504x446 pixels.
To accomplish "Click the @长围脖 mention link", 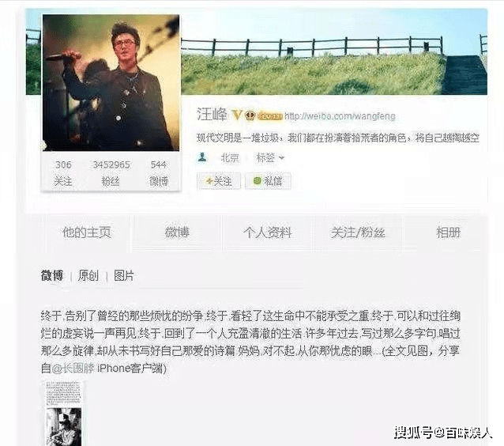I will point(73,368).
